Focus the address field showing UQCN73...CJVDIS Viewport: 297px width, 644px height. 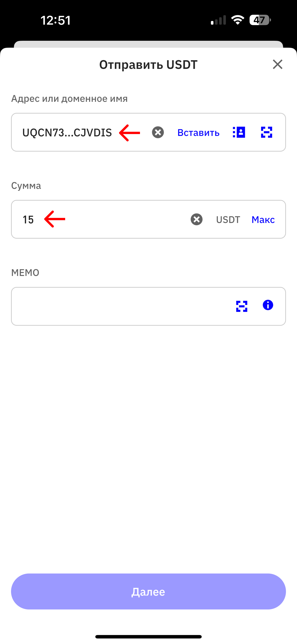(x=67, y=132)
